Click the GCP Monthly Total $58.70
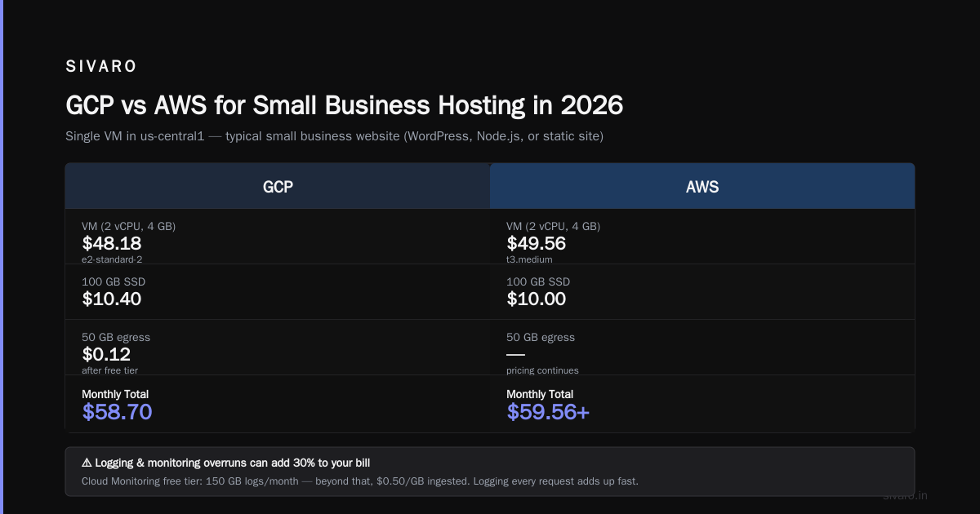Viewport: 980px width, 514px height. click(117, 412)
